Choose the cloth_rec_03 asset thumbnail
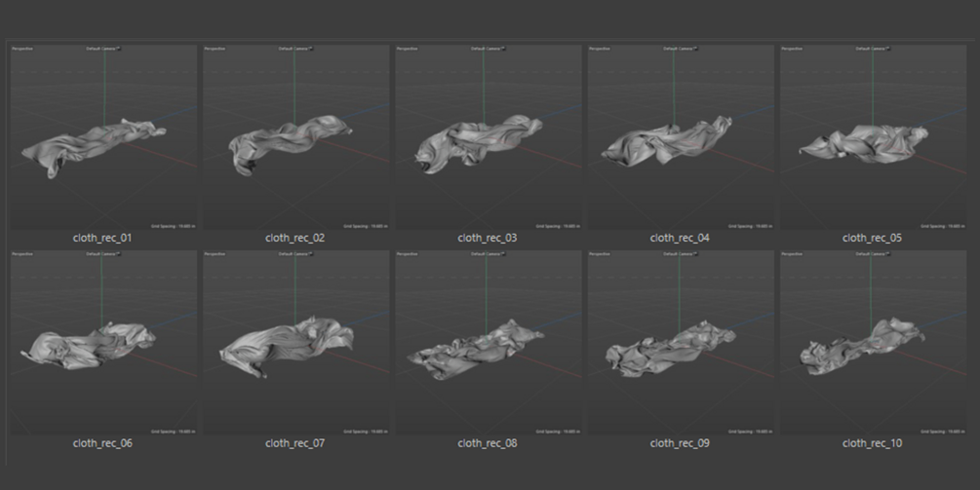The height and width of the screenshot is (490, 980). coord(489,136)
